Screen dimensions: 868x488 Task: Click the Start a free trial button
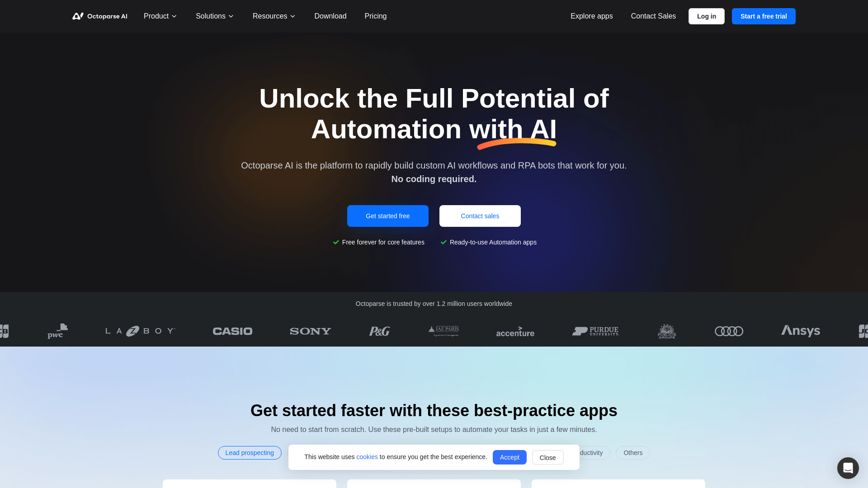coord(764,16)
